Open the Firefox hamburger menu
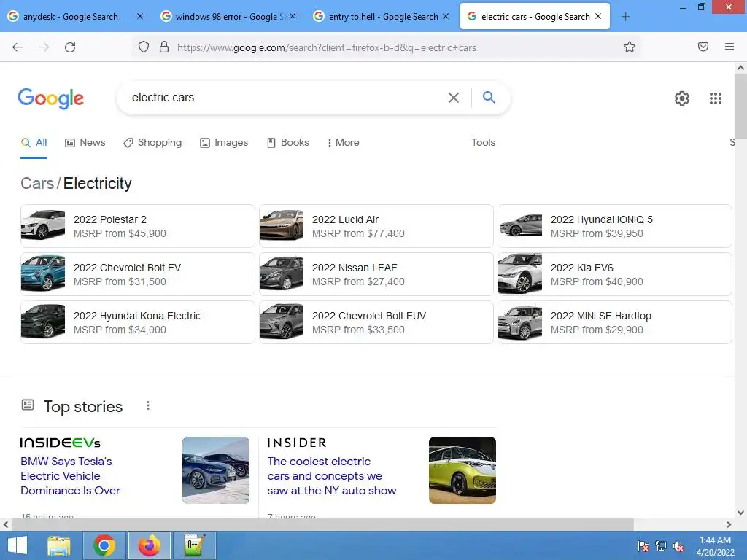 729,47
